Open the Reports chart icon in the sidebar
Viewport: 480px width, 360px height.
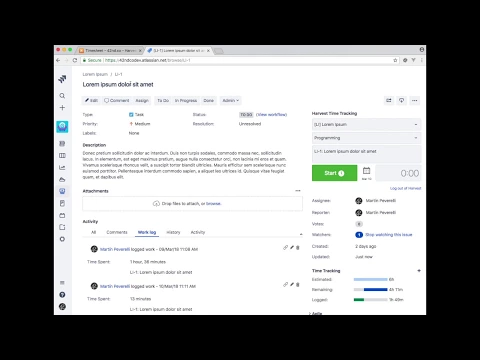pos(62,168)
